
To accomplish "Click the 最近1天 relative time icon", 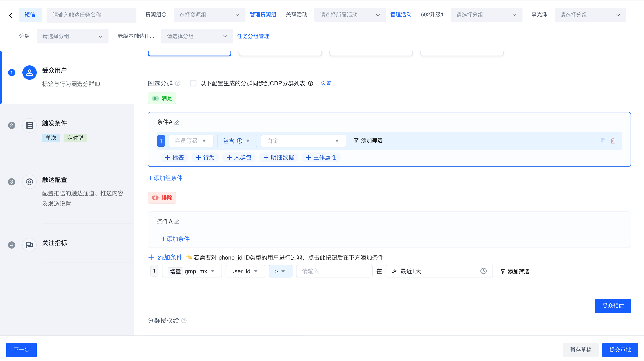I will click(x=394, y=271).
